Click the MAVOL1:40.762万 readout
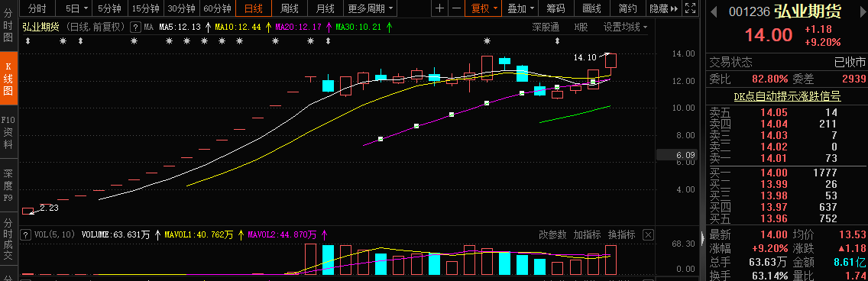The width and height of the screenshot is (868, 281). click(x=199, y=234)
